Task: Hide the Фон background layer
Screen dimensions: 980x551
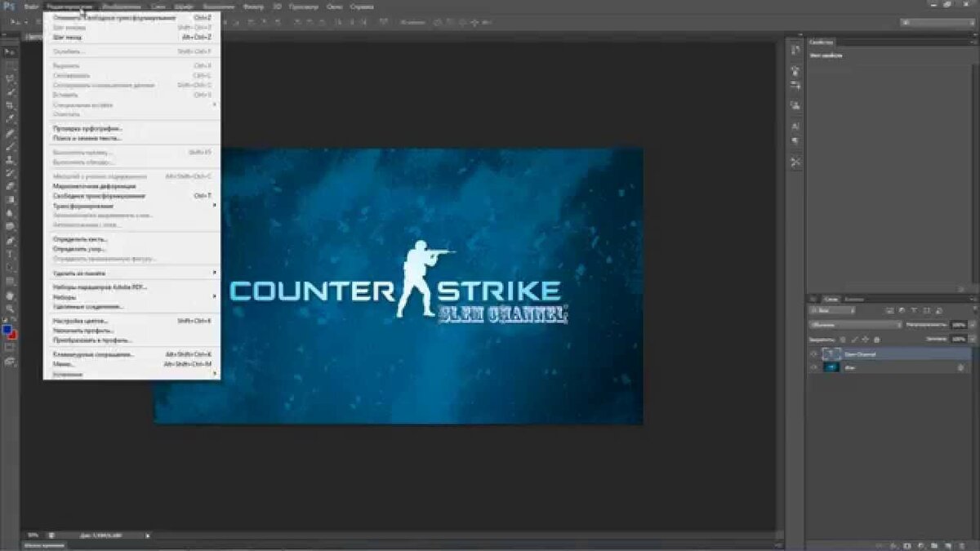Action: [x=813, y=367]
